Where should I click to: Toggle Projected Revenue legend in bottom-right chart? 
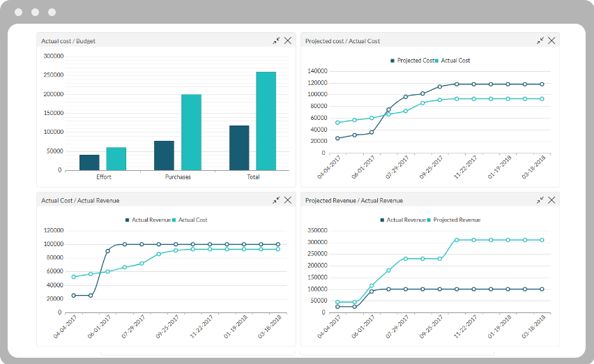456,220
